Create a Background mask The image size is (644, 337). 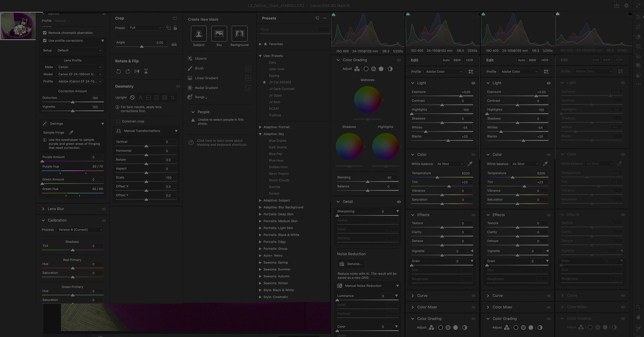(x=239, y=34)
